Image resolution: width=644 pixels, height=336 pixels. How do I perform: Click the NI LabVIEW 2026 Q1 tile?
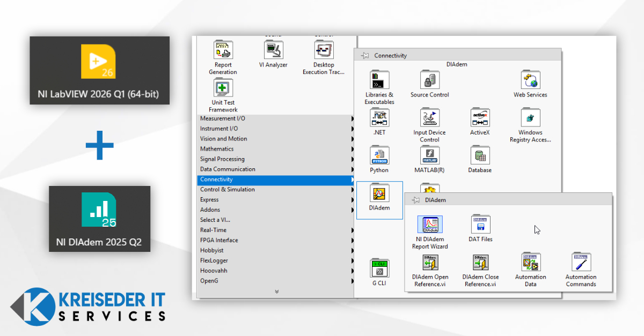pyautogui.click(x=99, y=70)
